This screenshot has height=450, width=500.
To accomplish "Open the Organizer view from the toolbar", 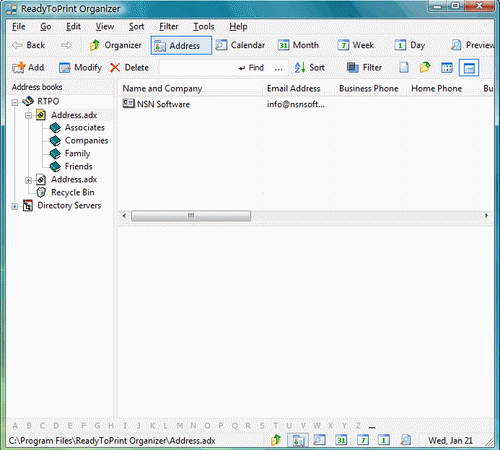I will (115, 45).
